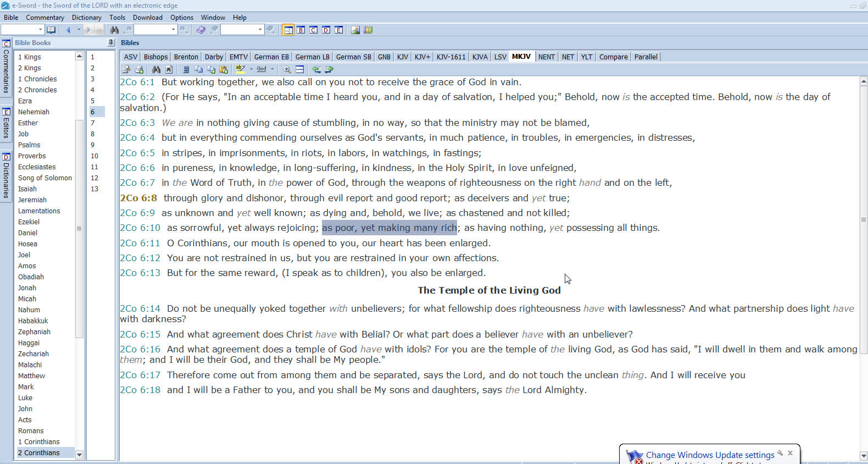Switch to the YLT Bible tab
Image resolution: width=868 pixels, height=464 pixels.
[x=587, y=57]
